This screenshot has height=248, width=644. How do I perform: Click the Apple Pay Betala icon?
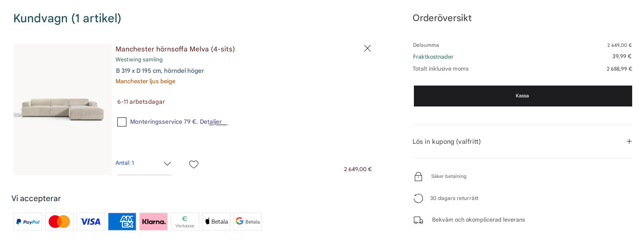click(216, 222)
